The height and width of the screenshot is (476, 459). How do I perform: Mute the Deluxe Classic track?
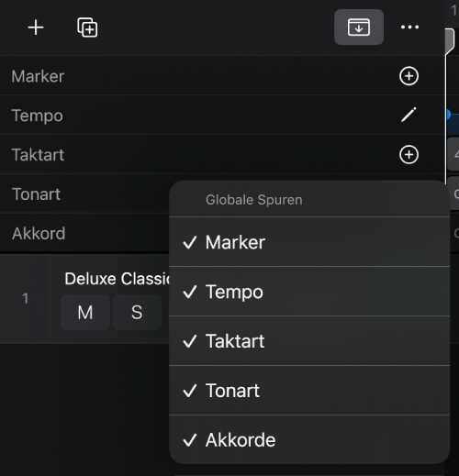[x=85, y=313]
